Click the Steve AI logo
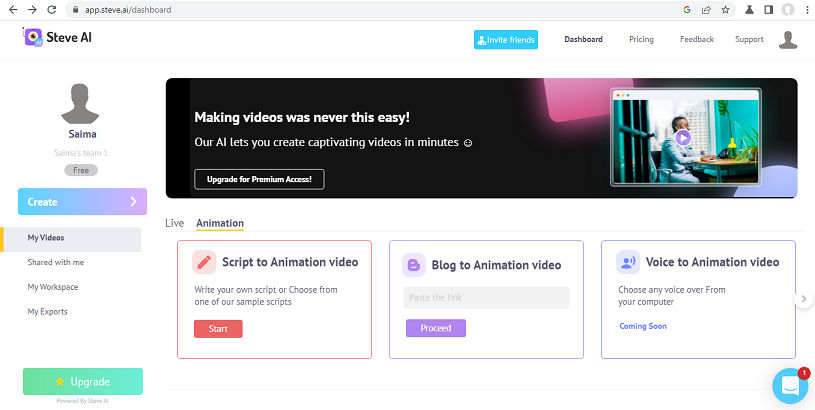815x410 pixels. click(58, 37)
